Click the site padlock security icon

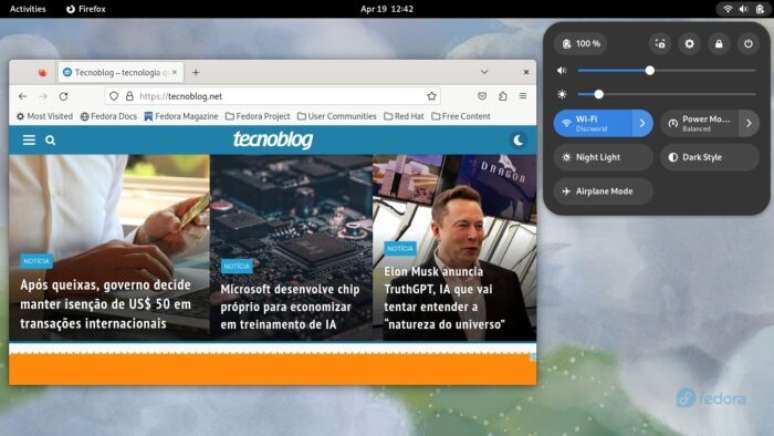(129, 96)
